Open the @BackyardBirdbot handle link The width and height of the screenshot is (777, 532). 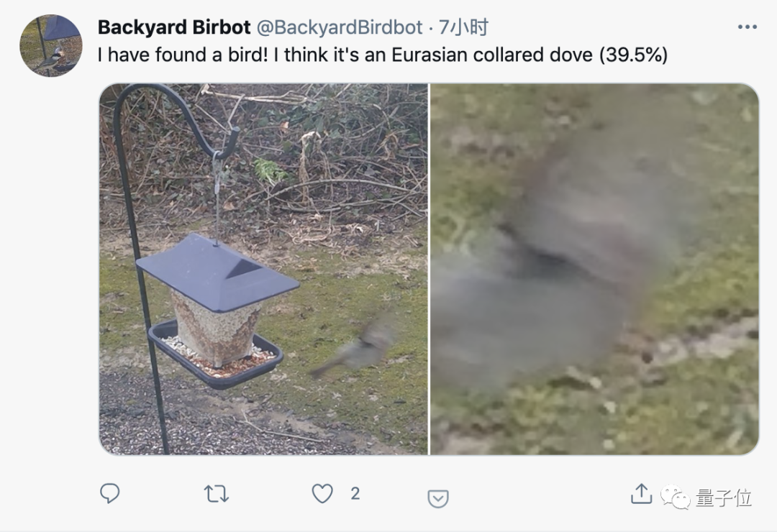click(x=340, y=27)
